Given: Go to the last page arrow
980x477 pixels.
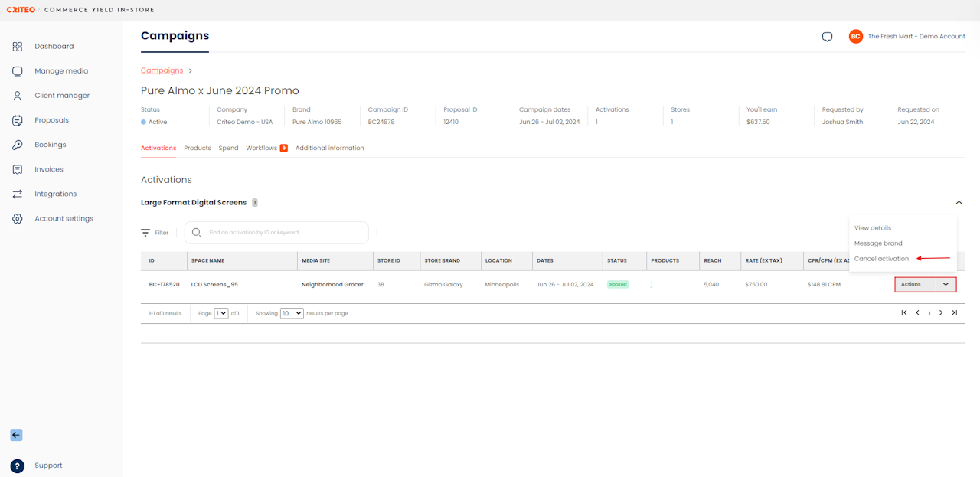Looking at the screenshot, I should 955,312.
